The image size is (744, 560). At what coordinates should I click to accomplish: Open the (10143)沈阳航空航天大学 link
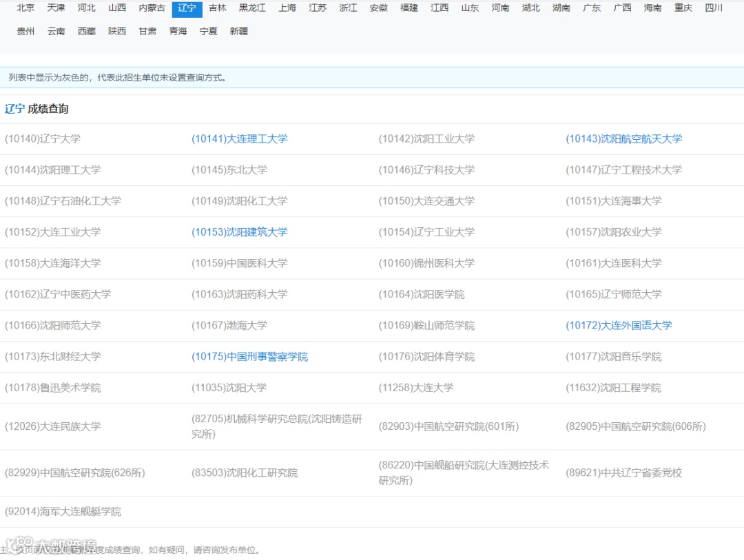[623, 139]
